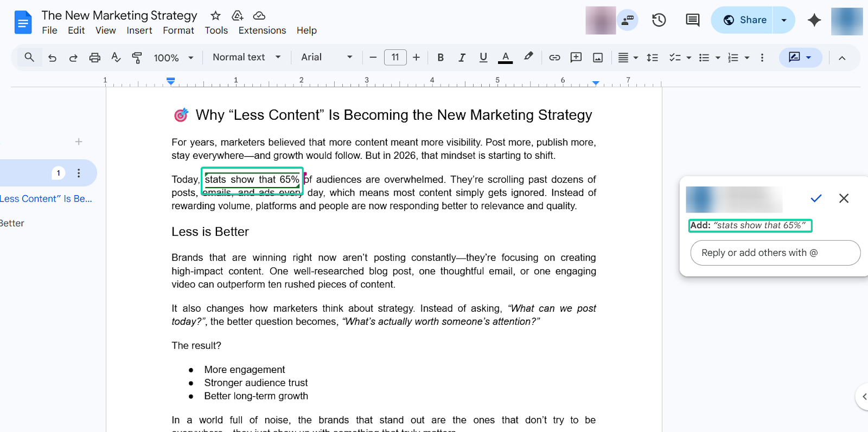
Task: Click the insert link icon
Action: pos(554,57)
